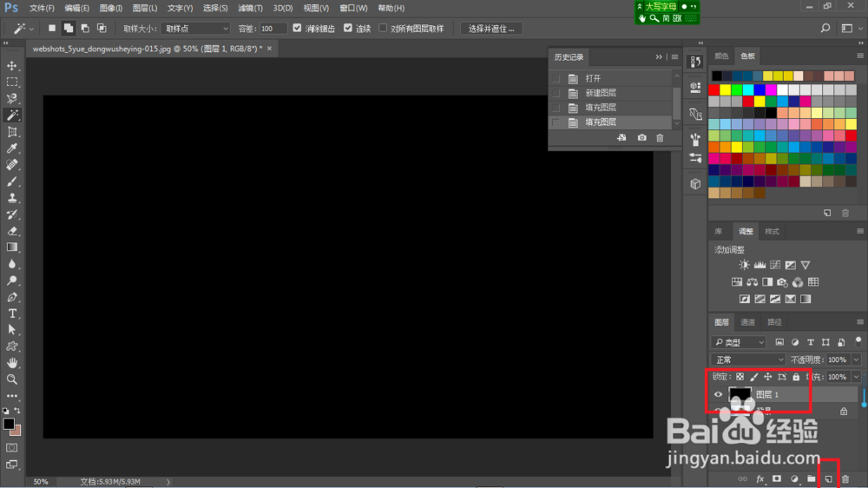Create new snapshot camera icon in History
This screenshot has width=868, height=488.
(x=641, y=137)
